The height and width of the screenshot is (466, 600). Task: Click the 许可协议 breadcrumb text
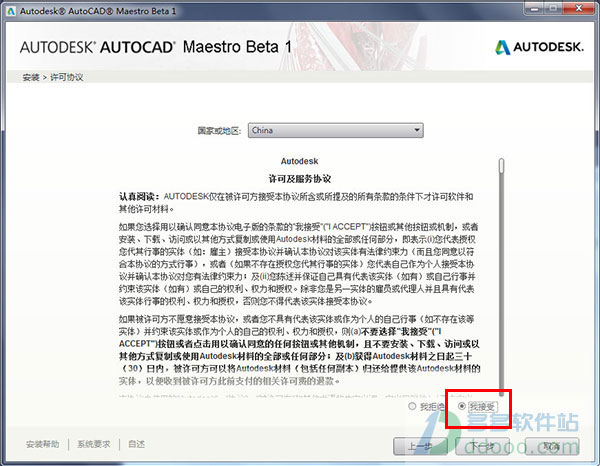pyautogui.click(x=67, y=77)
